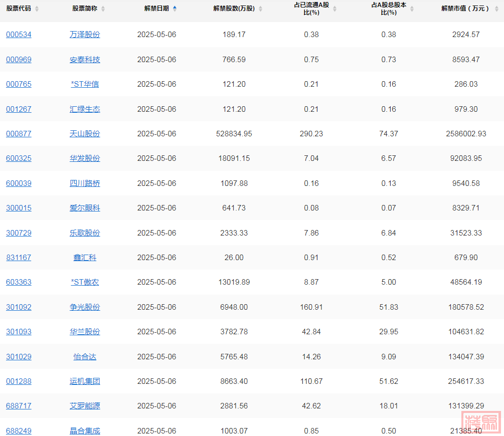Viewport: 504px width, 436px height.
Task: Sort by 解禁市值(万元) using its sort arrows
Action: [496, 9]
